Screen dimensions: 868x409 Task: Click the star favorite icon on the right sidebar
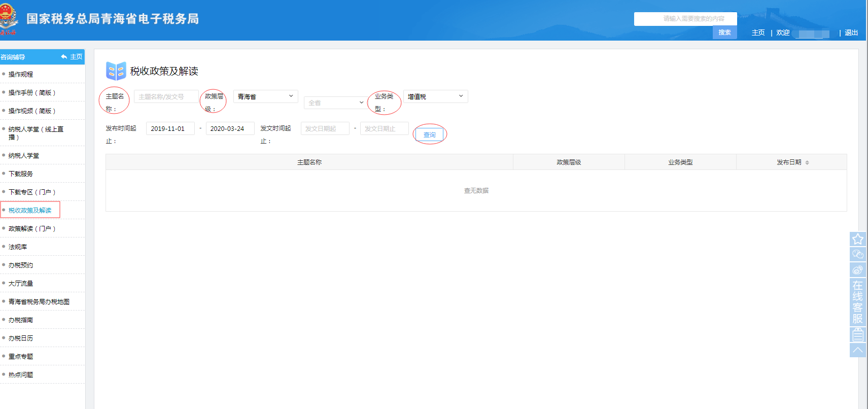857,239
